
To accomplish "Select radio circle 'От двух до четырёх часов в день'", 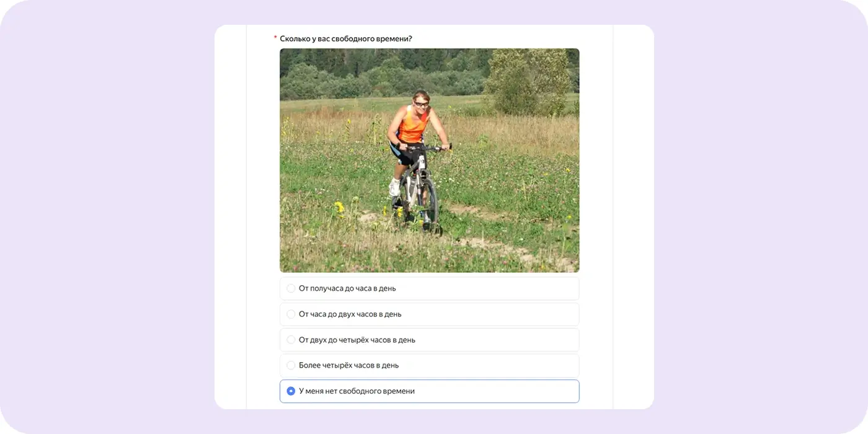I will pyautogui.click(x=291, y=340).
